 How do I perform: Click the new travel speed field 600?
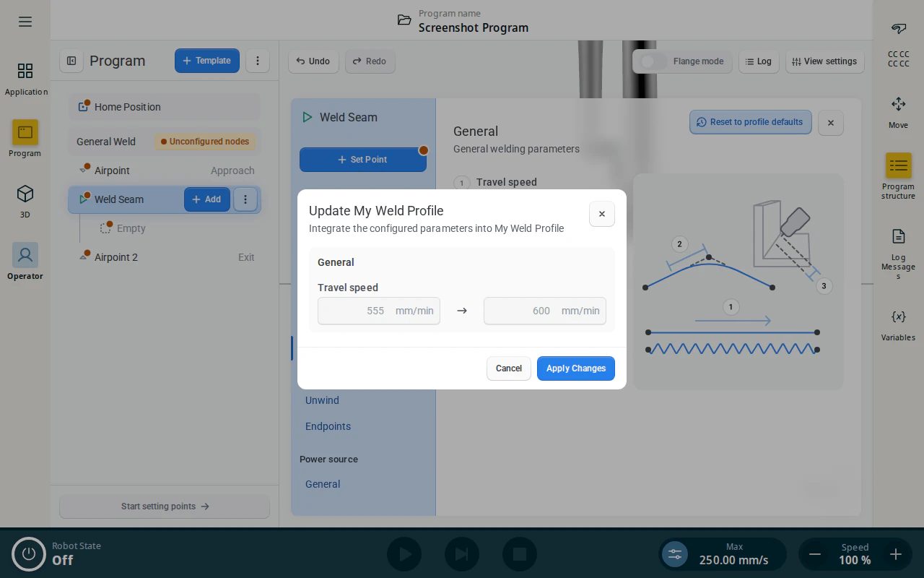point(545,311)
